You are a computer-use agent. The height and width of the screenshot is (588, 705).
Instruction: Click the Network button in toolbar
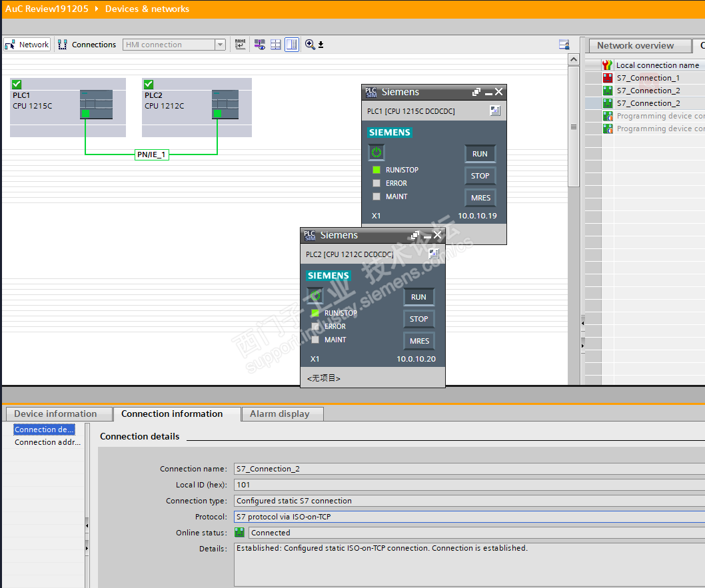(x=27, y=45)
